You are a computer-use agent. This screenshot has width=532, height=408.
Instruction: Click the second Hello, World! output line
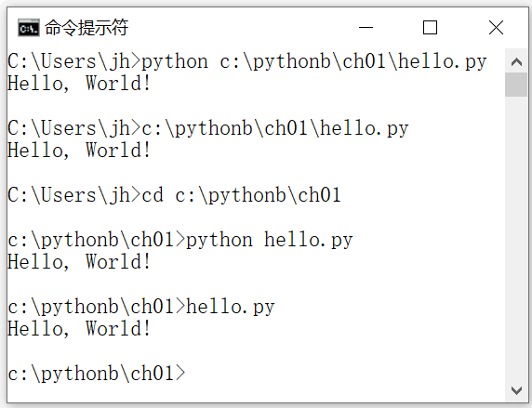click(79, 151)
